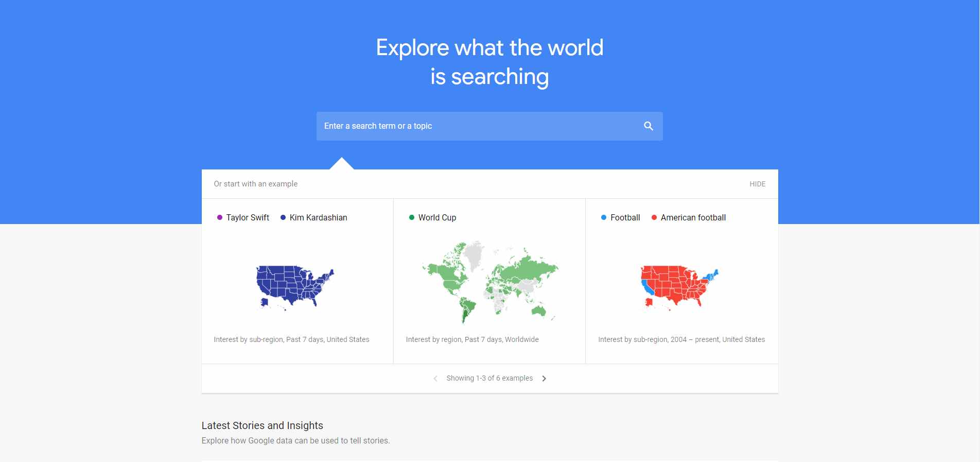Go to previous examples with left chevron
Screen dimensions: 980x462
(435, 379)
